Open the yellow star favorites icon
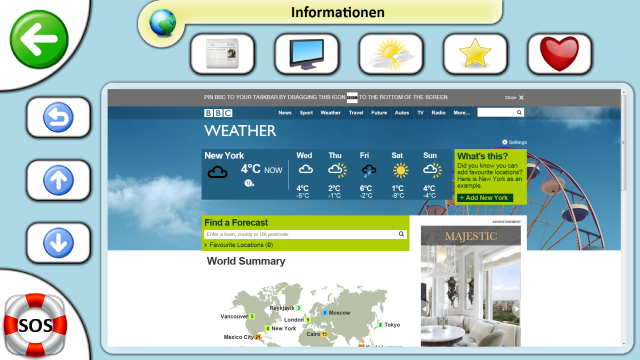The width and height of the screenshot is (640, 360). (x=475, y=54)
